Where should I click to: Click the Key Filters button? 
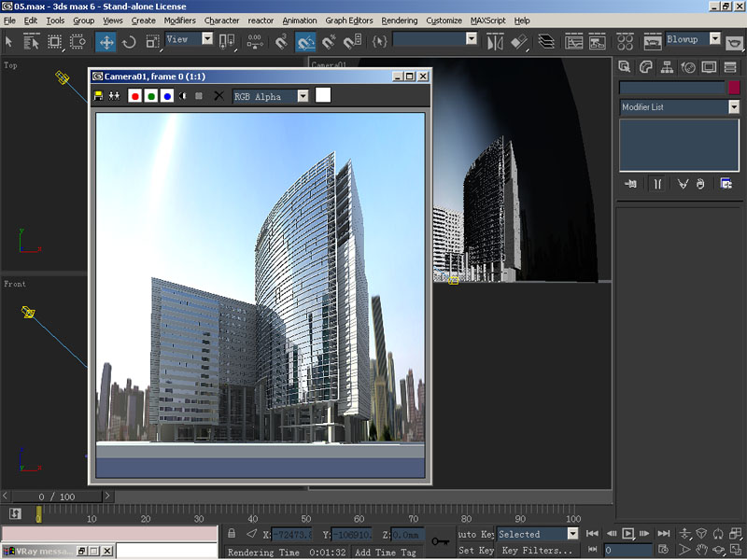[x=537, y=551]
